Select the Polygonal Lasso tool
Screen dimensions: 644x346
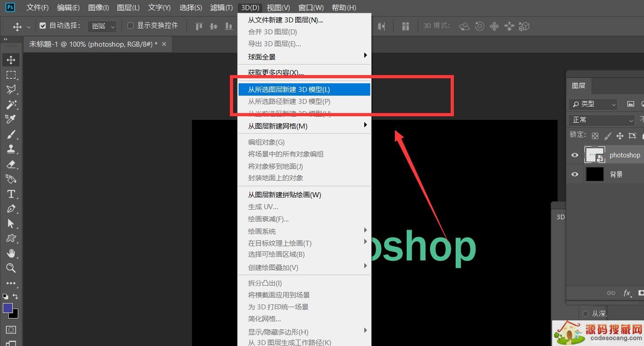point(11,89)
